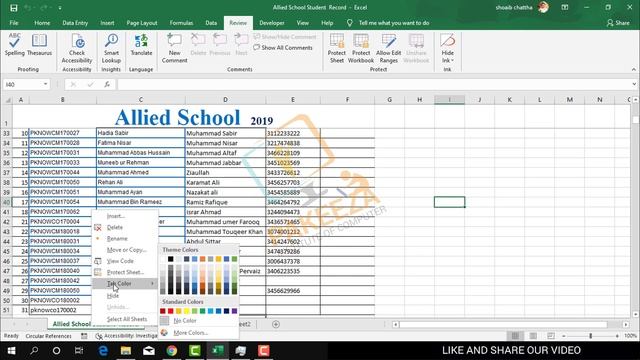Open the Thesaurus tool
640x360 pixels.
click(x=39, y=45)
